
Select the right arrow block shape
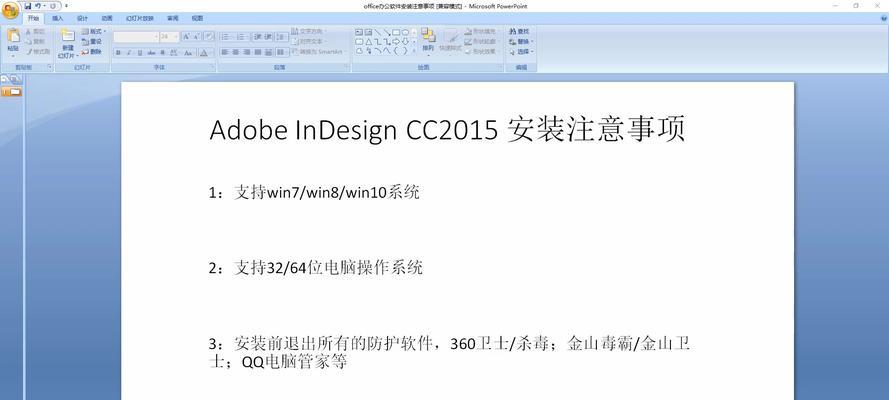click(x=396, y=42)
